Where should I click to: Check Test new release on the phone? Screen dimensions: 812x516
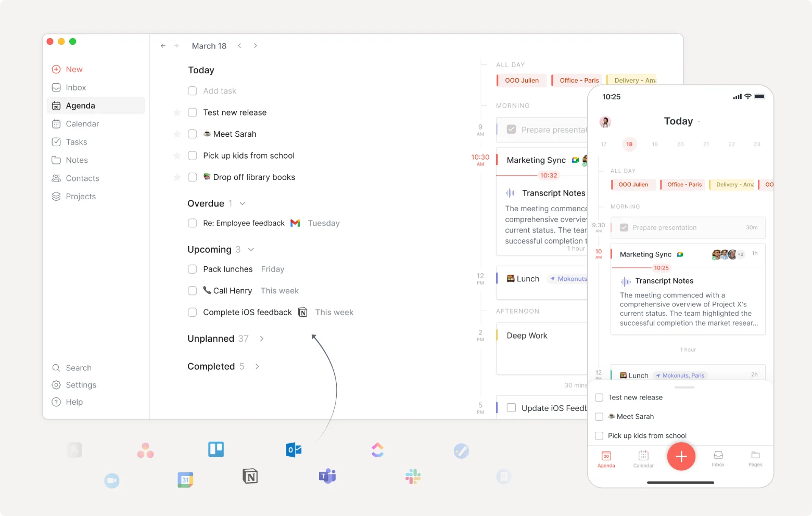[x=599, y=397]
